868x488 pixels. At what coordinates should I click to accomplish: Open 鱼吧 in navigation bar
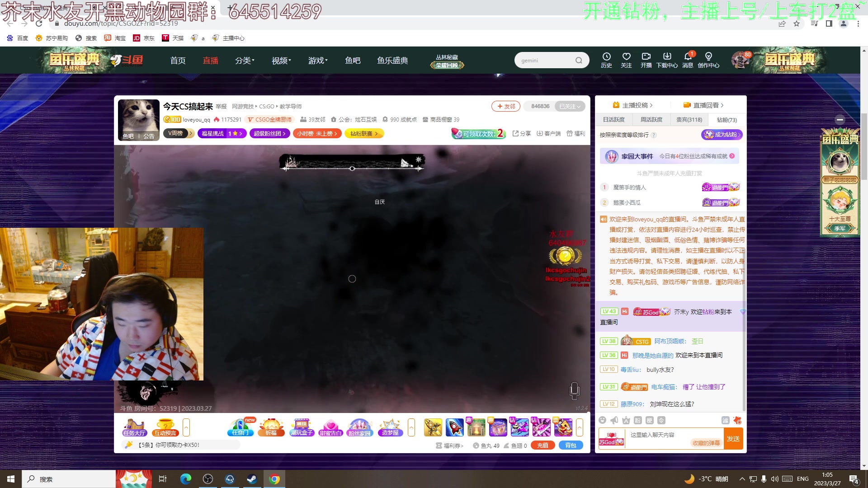353,61
